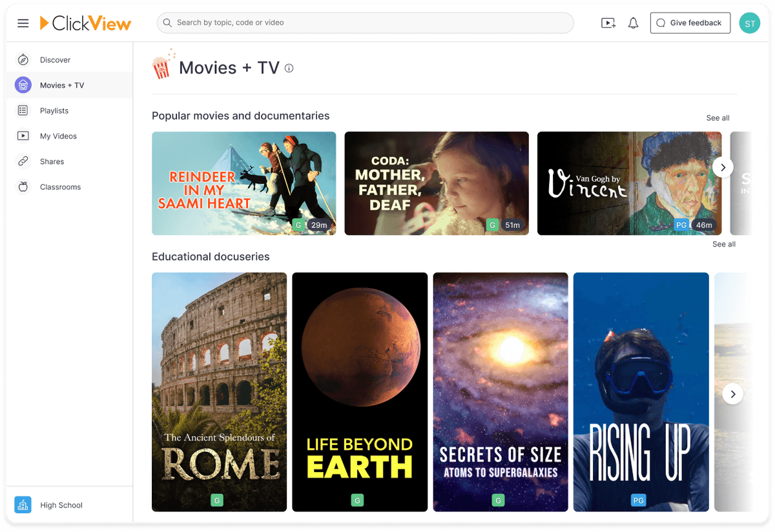Click the 46m duration label
775x532 pixels.
(704, 225)
